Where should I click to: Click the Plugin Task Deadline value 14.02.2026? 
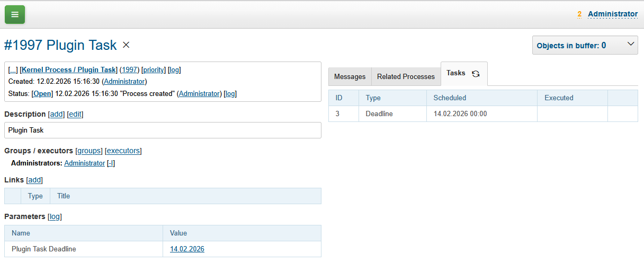187,249
